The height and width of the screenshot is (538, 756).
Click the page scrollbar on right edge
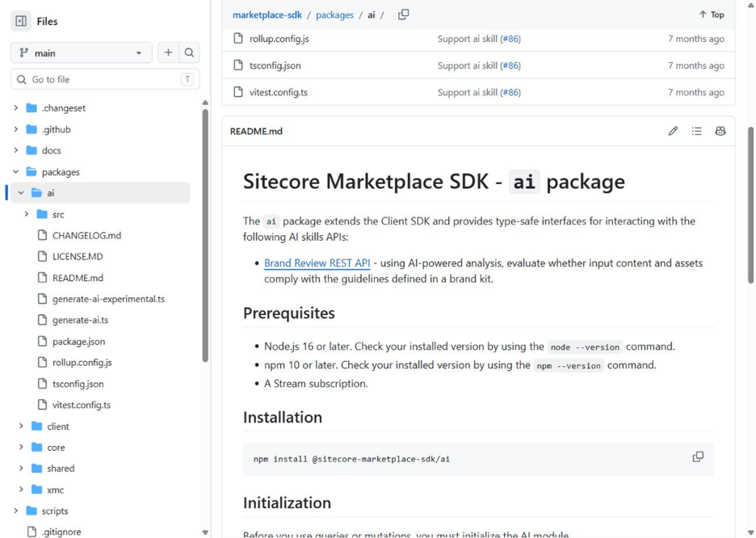pos(750,205)
